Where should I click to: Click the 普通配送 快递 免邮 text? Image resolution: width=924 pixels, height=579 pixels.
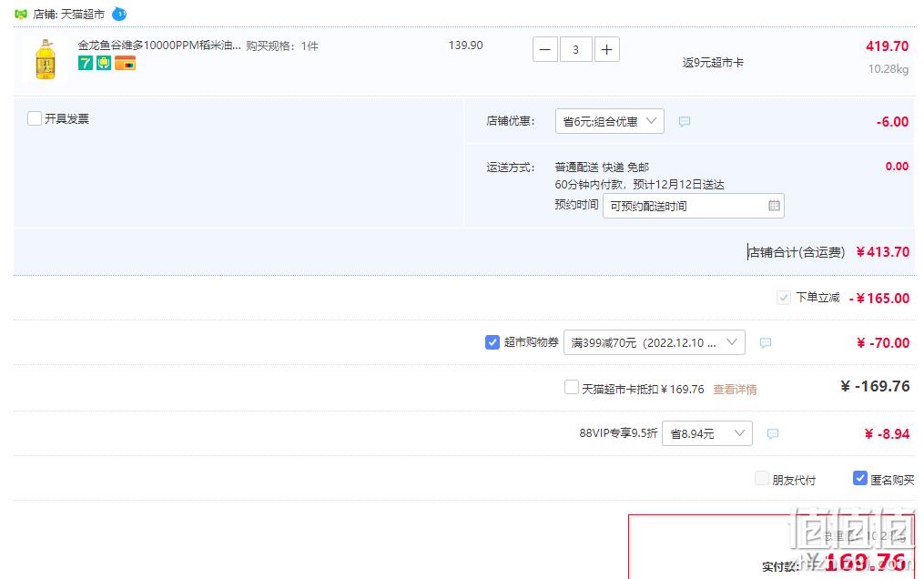(602, 168)
